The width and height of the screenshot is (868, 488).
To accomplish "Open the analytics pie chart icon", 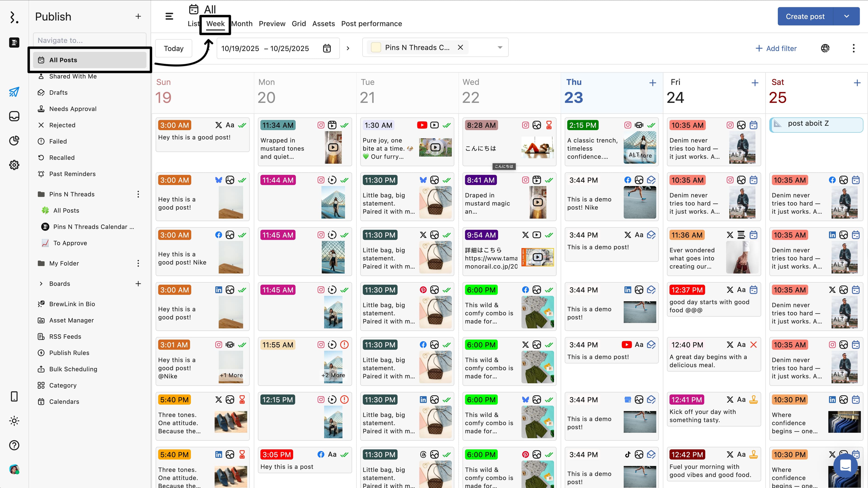I will tap(14, 141).
